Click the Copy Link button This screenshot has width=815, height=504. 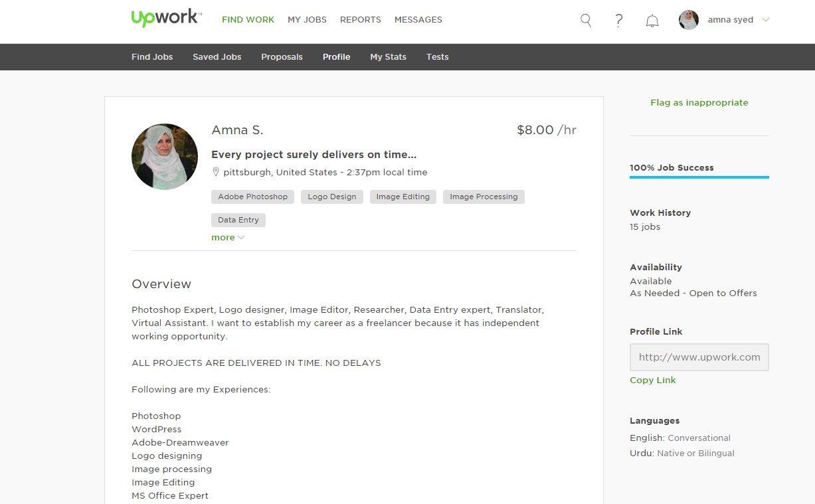tap(653, 380)
